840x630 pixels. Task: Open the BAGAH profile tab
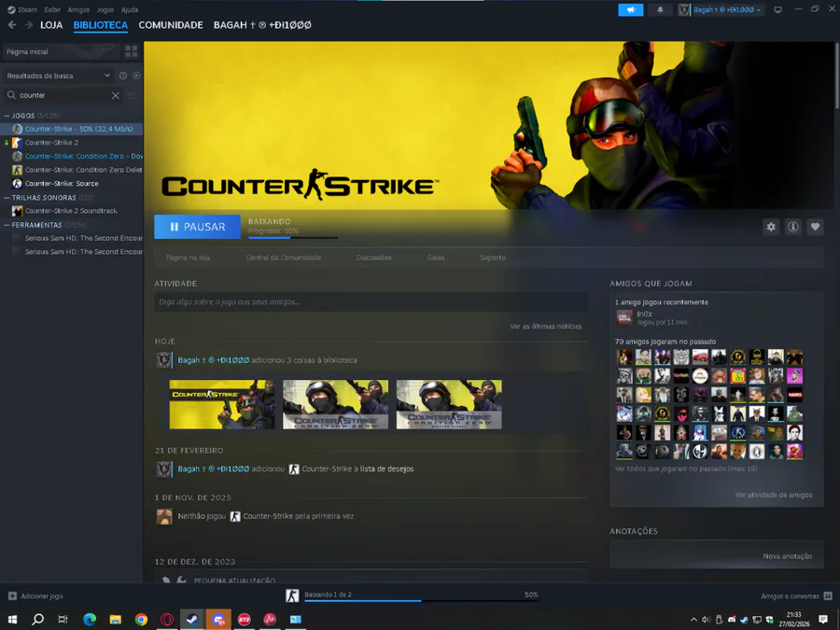pyautogui.click(x=262, y=24)
